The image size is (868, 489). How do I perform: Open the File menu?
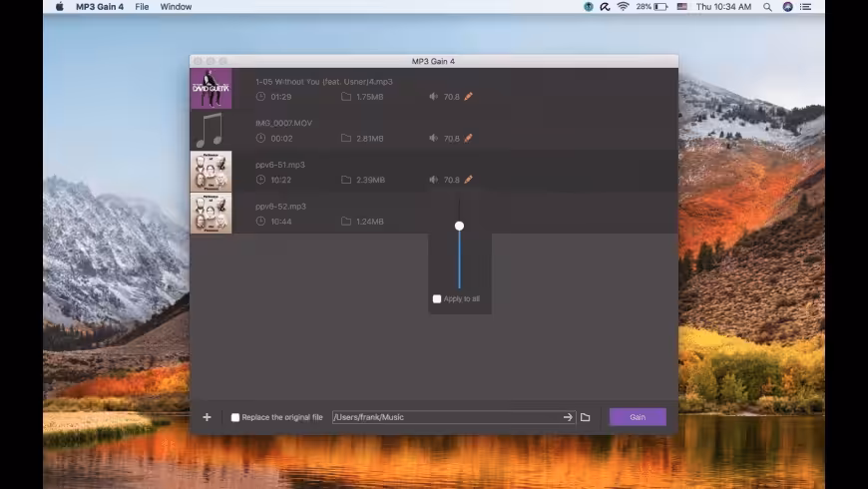pyautogui.click(x=142, y=7)
